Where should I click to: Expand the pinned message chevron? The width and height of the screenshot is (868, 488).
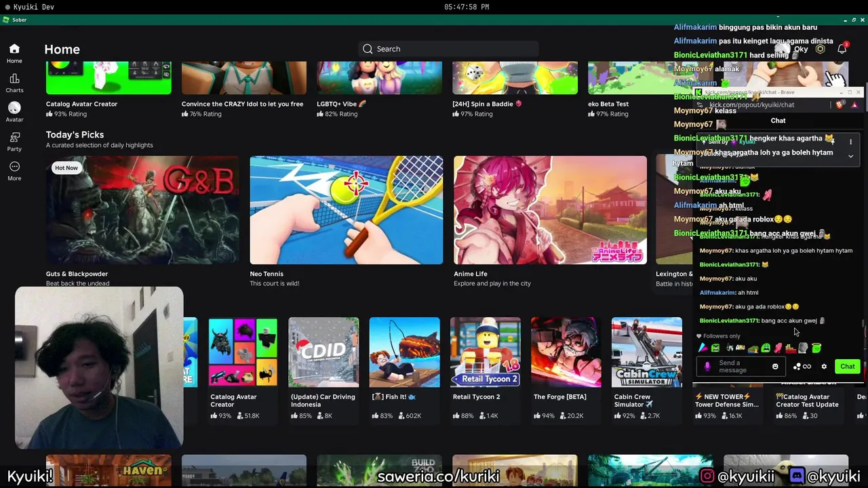850,156
